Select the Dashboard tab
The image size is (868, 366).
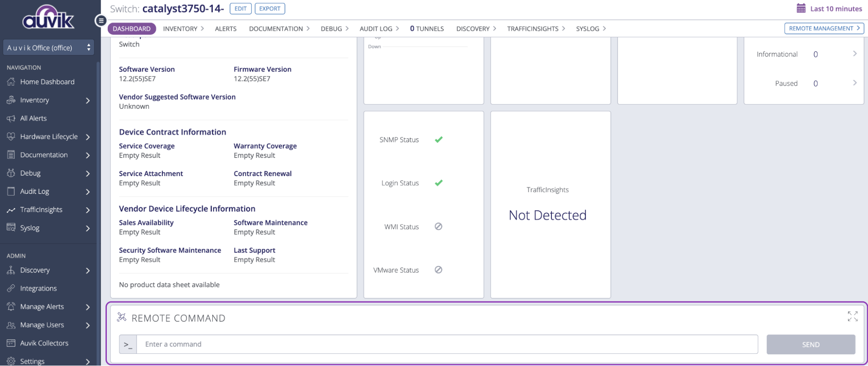[x=132, y=29]
